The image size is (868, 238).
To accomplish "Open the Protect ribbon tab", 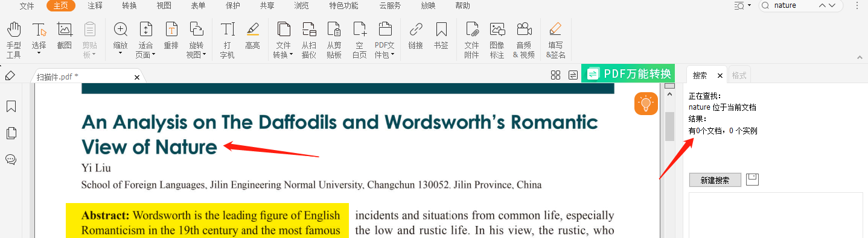I will point(232,6).
